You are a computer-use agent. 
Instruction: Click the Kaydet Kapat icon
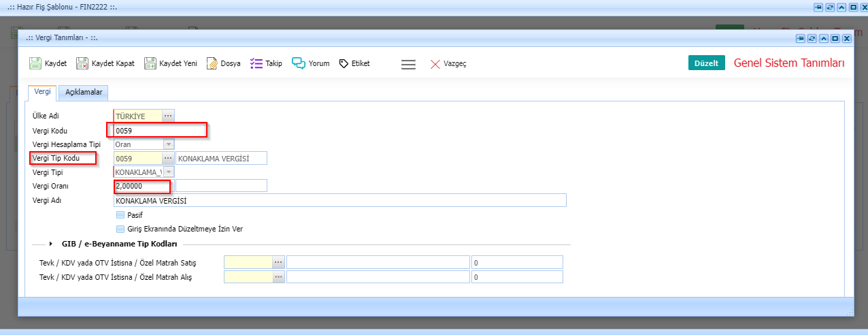pyautogui.click(x=82, y=63)
